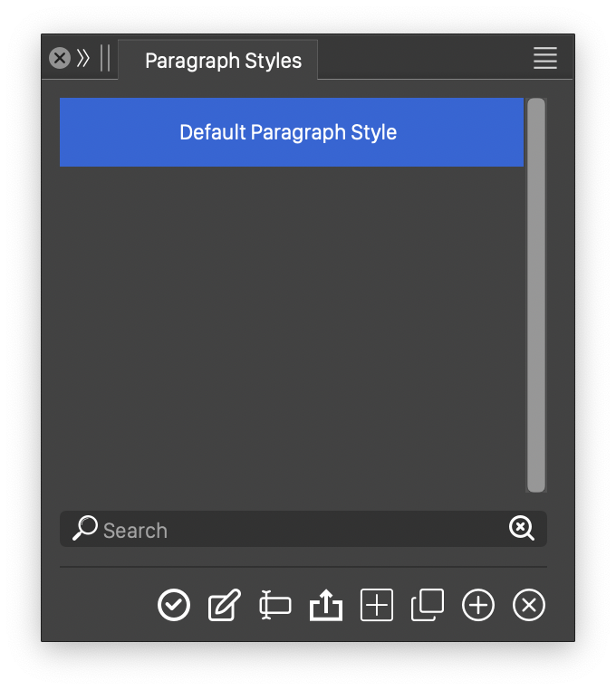Click the edit style pencil icon
This screenshot has width=616, height=690.
225,605
